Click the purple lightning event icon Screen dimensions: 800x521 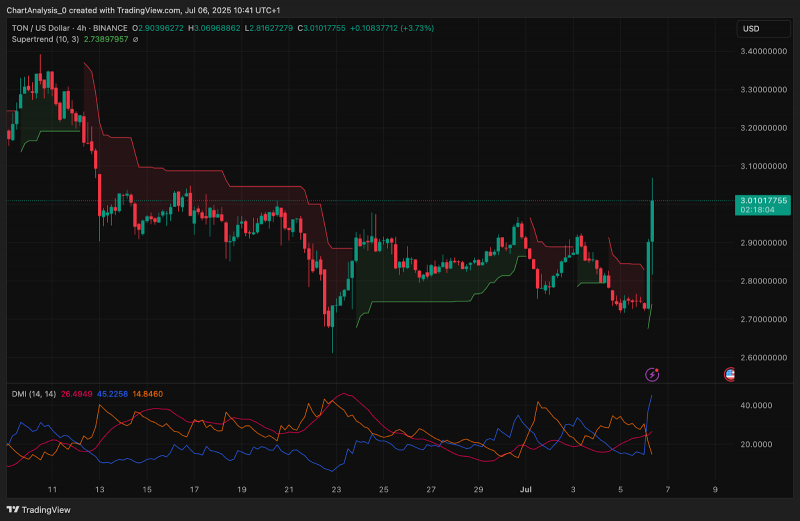pyautogui.click(x=652, y=375)
